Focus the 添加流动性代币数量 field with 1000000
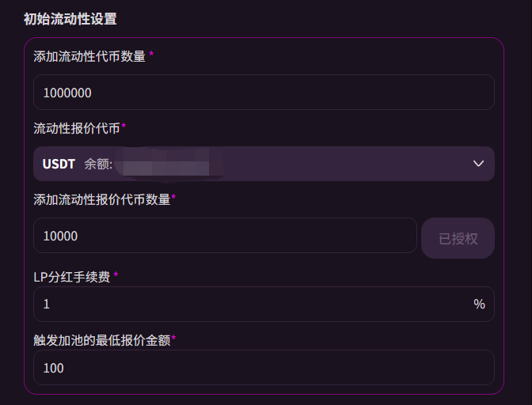Image resolution: width=532 pixels, height=405 pixels. click(x=264, y=93)
